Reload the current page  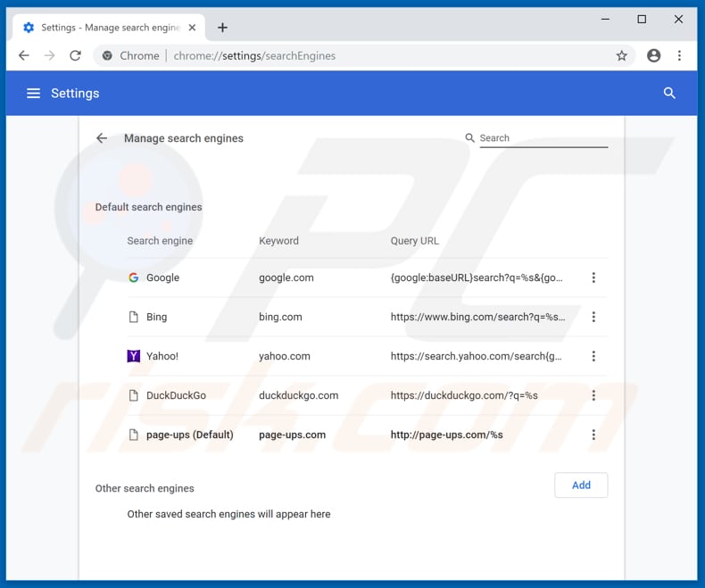[76, 55]
